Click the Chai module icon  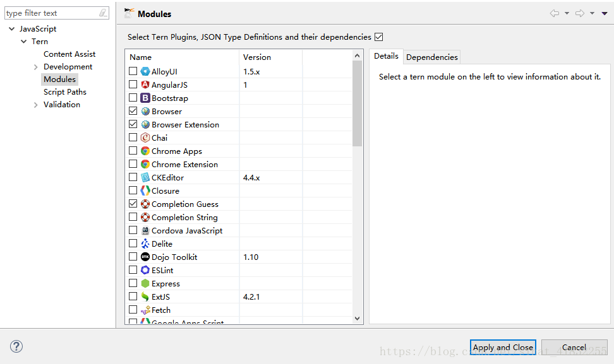pos(145,138)
